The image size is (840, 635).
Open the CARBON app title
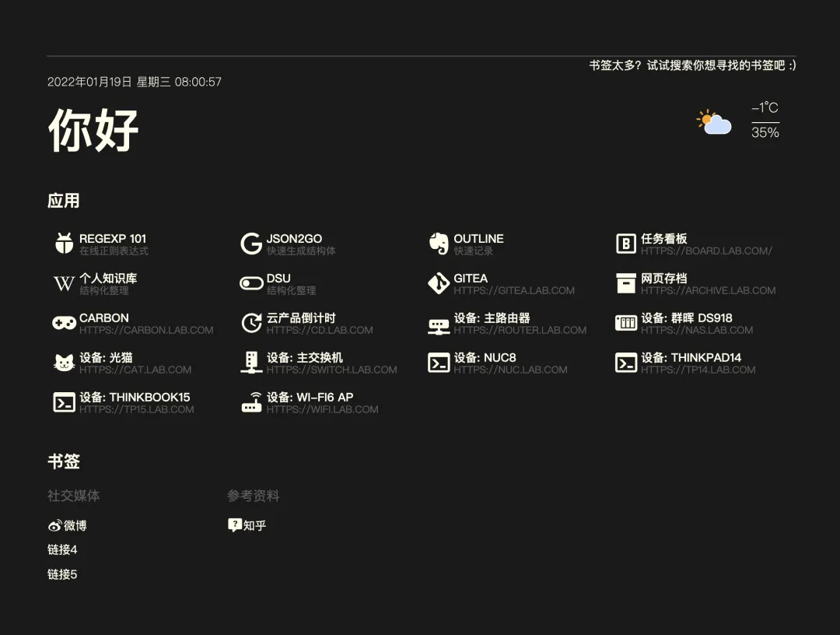104,317
